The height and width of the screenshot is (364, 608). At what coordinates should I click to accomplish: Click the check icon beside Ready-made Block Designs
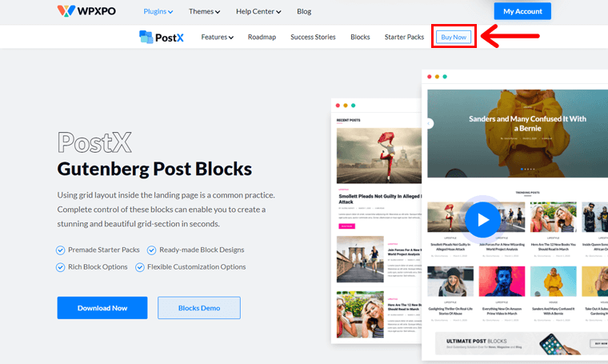[151, 250]
